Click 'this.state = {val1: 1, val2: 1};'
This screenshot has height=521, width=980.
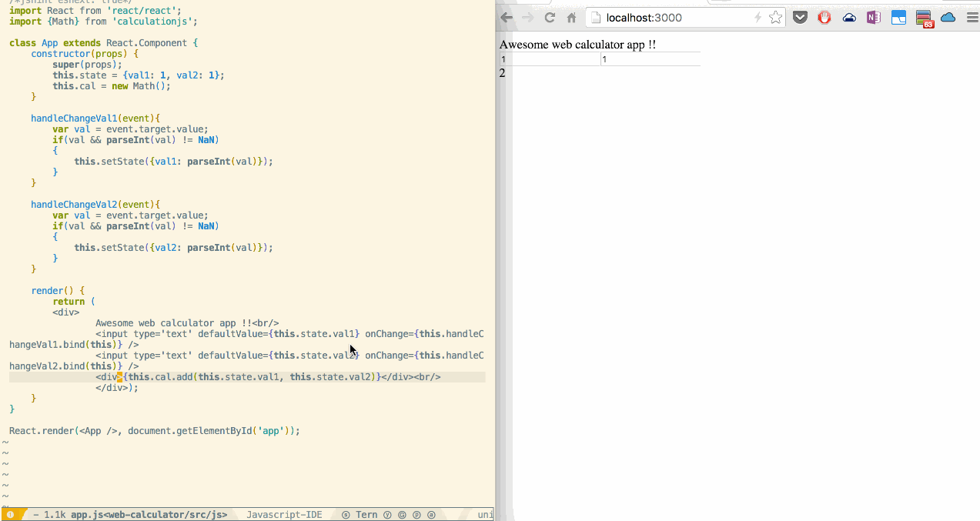[x=139, y=75]
